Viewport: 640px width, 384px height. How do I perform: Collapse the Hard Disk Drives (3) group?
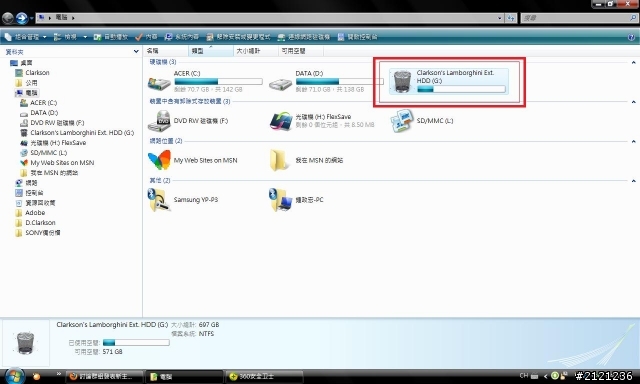pyautogui.click(x=633, y=62)
